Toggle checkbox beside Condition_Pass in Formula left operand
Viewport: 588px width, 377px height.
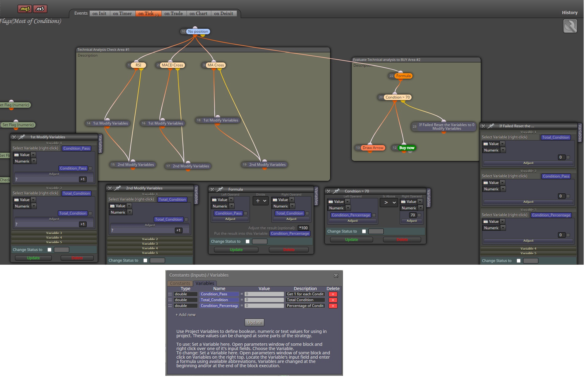point(246,213)
